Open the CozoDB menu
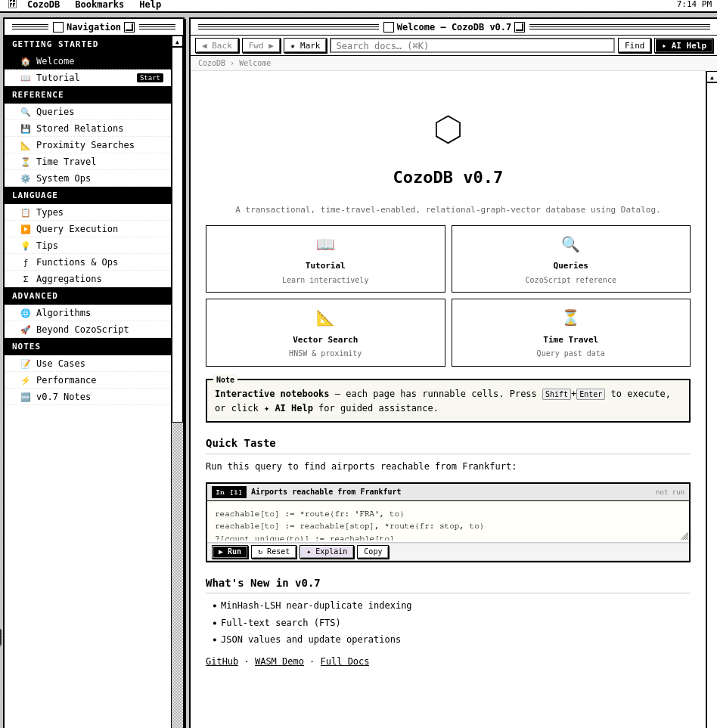717x728 pixels. pyautogui.click(x=44, y=5)
